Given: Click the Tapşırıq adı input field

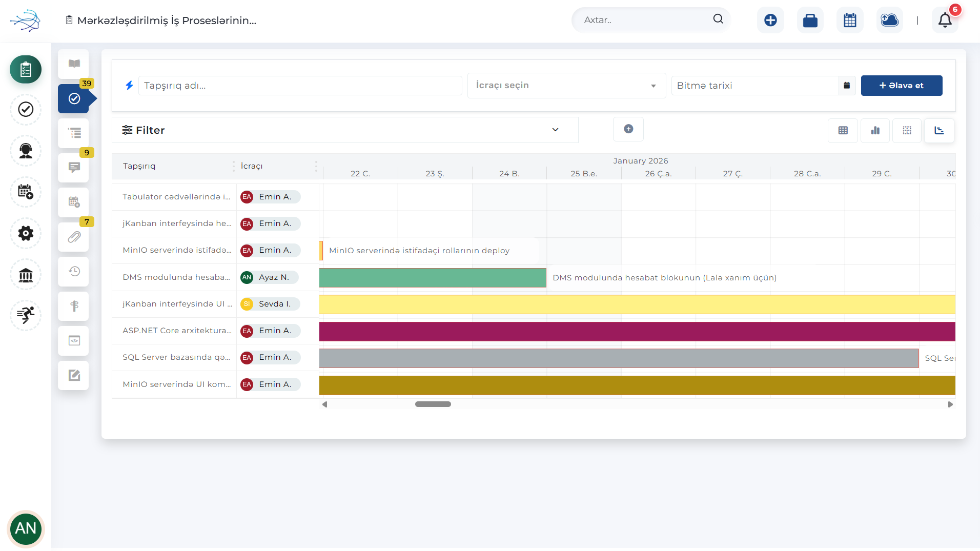Looking at the screenshot, I should [300, 86].
